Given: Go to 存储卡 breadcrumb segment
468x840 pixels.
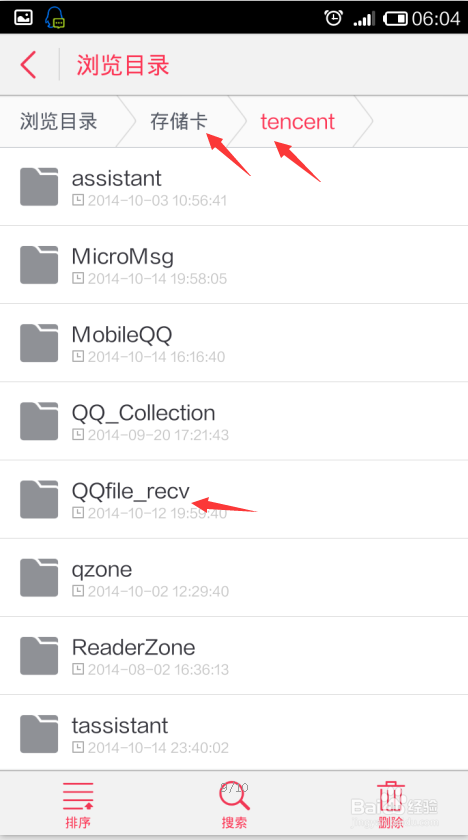Looking at the screenshot, I should (179, 122).
